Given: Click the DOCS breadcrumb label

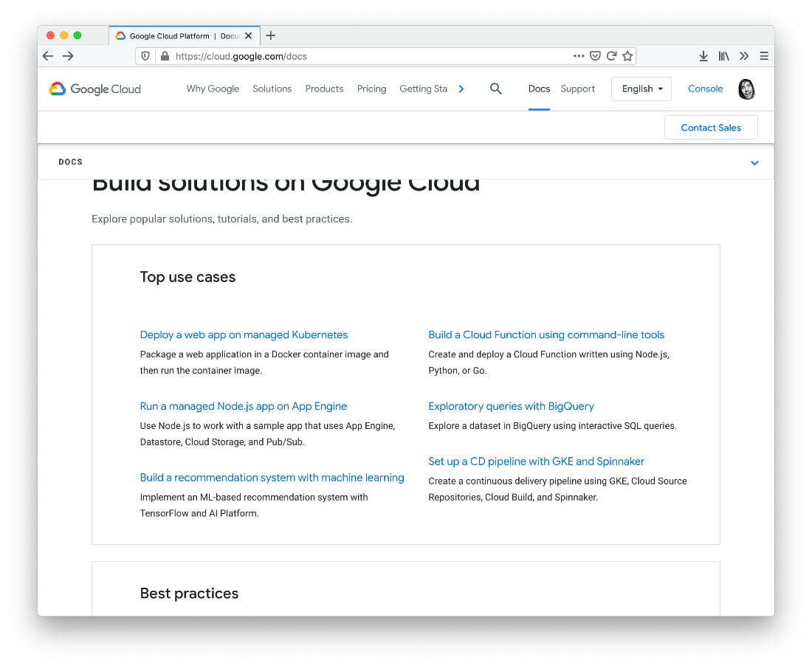Looking at the screenshot, I should (70, 162).
